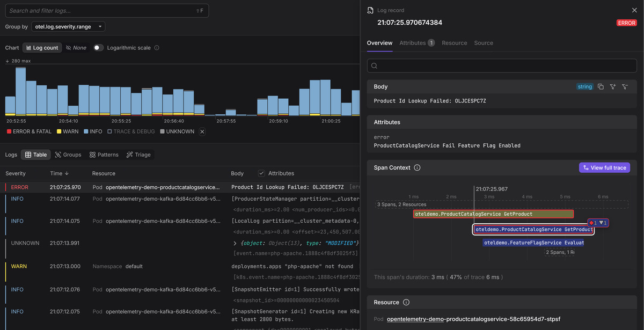Enable the Logarithmic scale switch
The image size is (644, 330).
pyautogui.click(x=98, y=48)
